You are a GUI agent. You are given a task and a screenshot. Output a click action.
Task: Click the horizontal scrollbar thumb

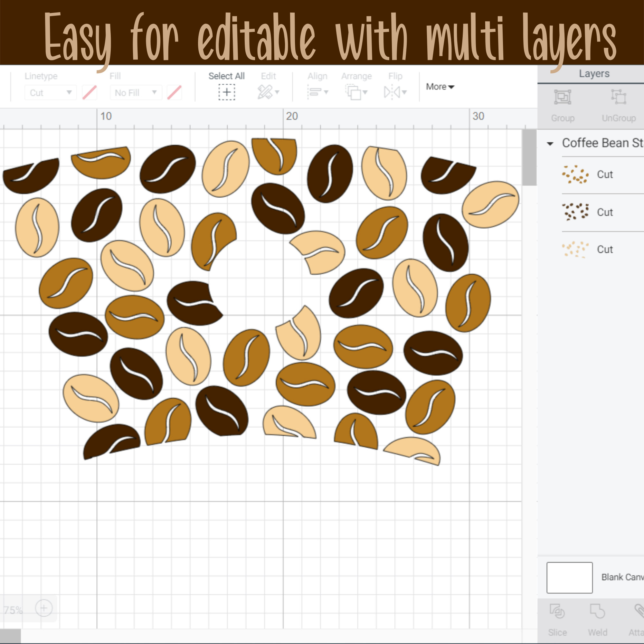(x=10, y=635)
